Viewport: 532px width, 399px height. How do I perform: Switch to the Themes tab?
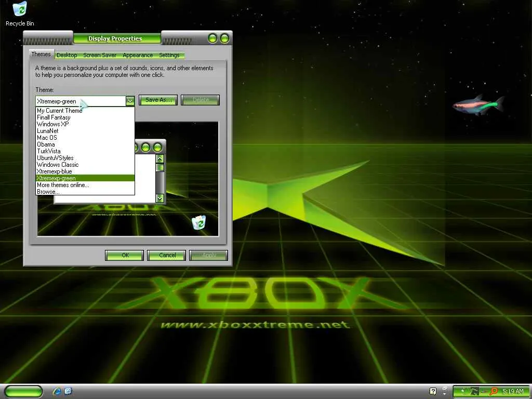pyautogui.click(x=41, y=54)
